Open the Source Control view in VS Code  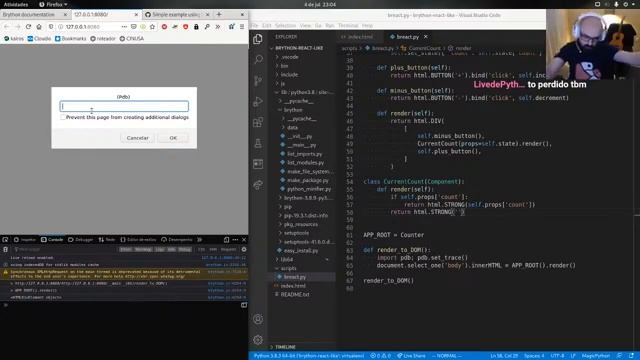pos(258,80)
